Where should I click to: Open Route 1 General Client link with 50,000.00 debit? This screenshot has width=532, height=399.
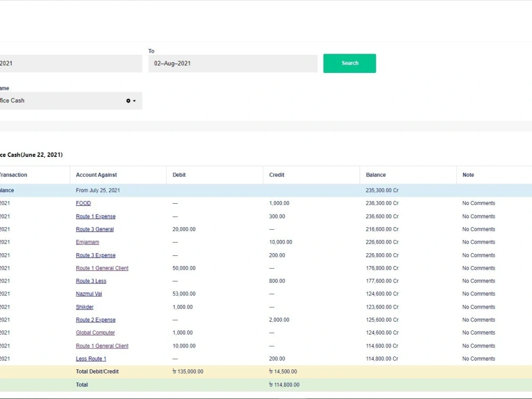pyautogui.click(x=102, y=268)
